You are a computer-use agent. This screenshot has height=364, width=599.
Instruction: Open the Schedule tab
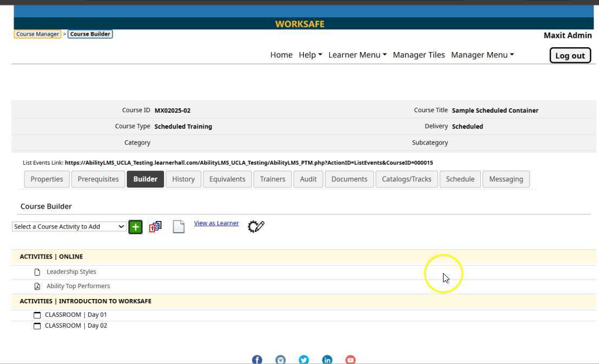point(460,179)
